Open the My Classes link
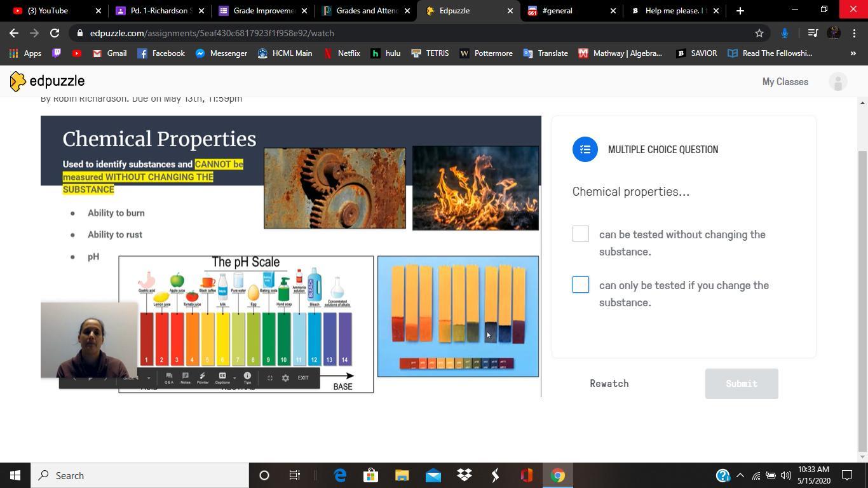 click(x=785, y=82)
